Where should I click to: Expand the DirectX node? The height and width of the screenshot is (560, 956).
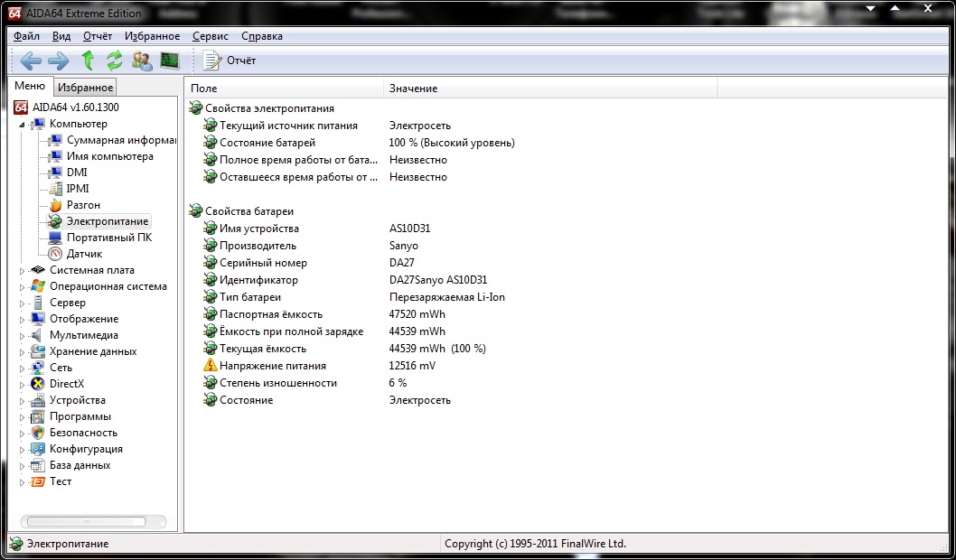coord(23,385)
